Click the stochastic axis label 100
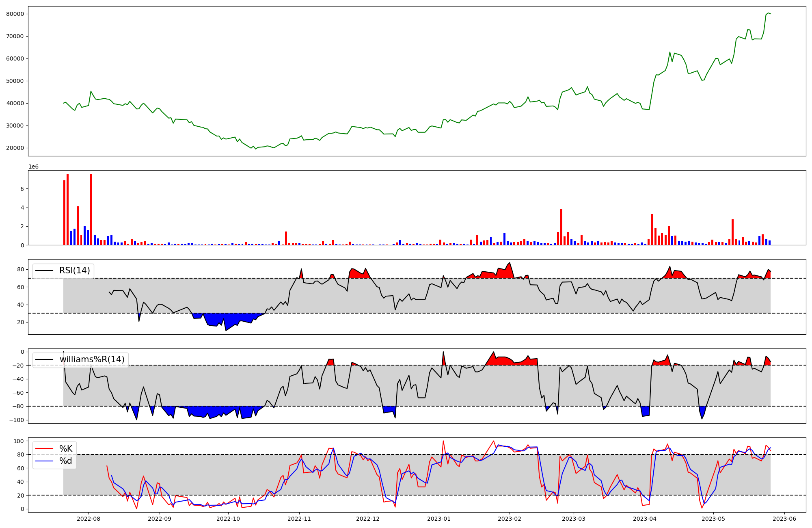The height and width of the screenshot is (528, 812). click(x=19, y=441)
